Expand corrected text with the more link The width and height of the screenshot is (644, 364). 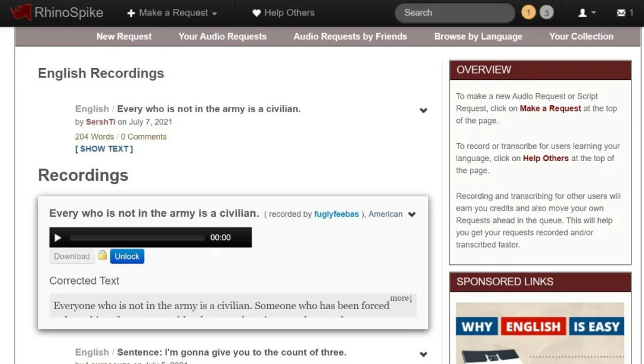401,298
